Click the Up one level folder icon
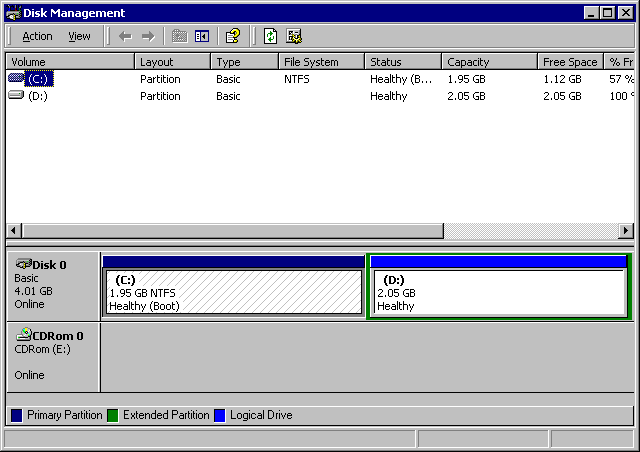Screen dimensions: 640x452 (179, 36)
